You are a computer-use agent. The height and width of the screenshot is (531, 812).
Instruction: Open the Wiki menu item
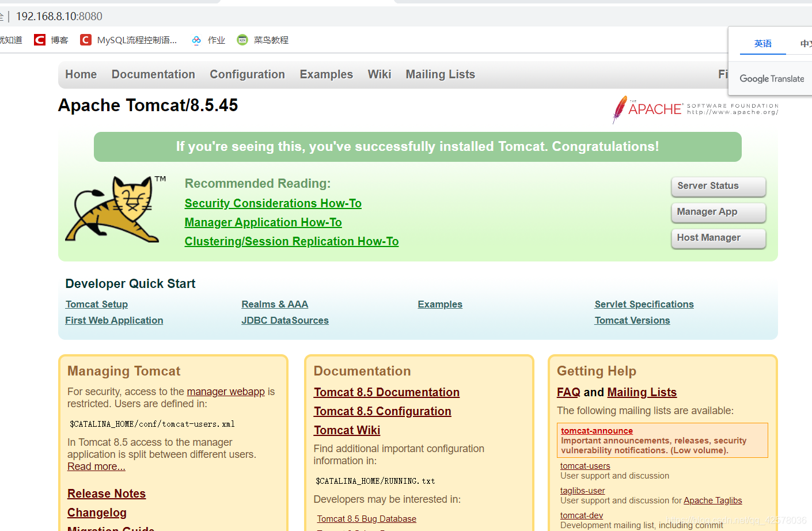click(380, 74)
